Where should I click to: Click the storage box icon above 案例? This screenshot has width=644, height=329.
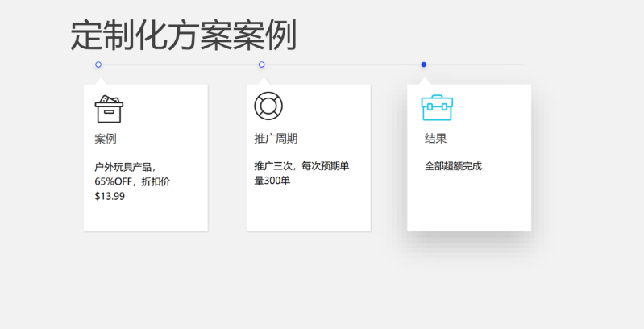point(109,109)
